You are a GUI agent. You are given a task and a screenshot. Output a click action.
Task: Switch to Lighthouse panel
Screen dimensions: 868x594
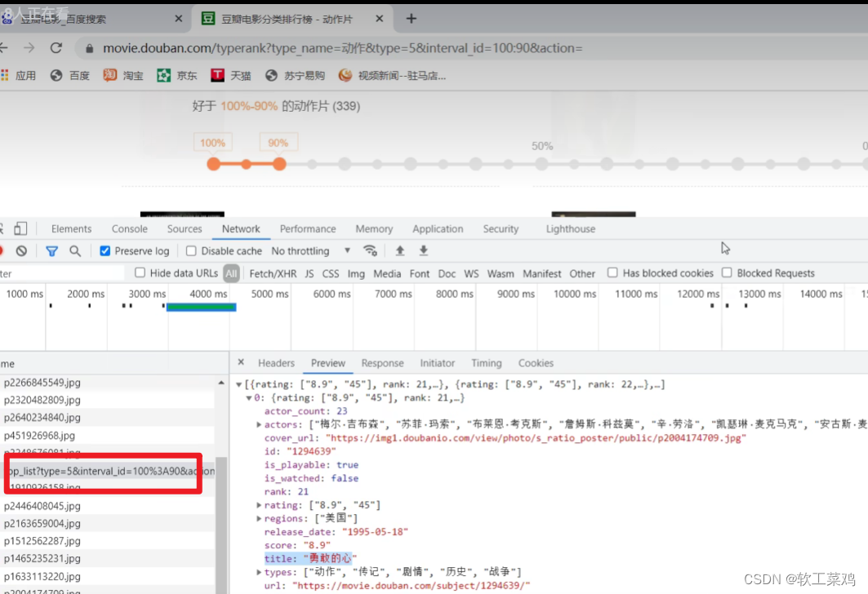point(571,229)
